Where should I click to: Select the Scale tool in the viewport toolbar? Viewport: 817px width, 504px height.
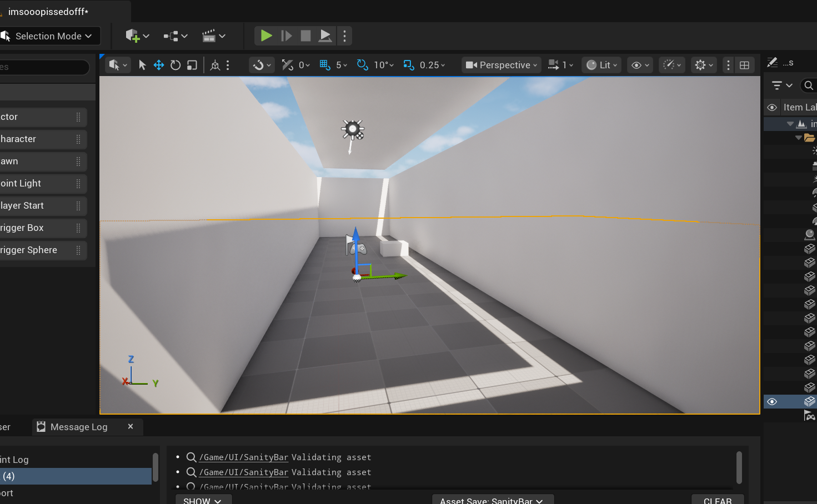pos(192,64)
